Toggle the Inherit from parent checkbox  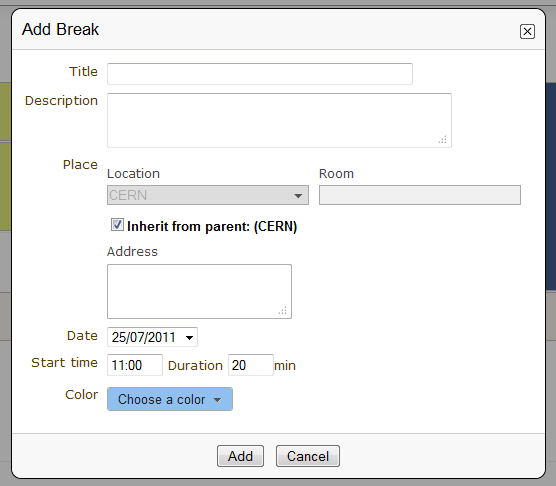click(117, 225)
